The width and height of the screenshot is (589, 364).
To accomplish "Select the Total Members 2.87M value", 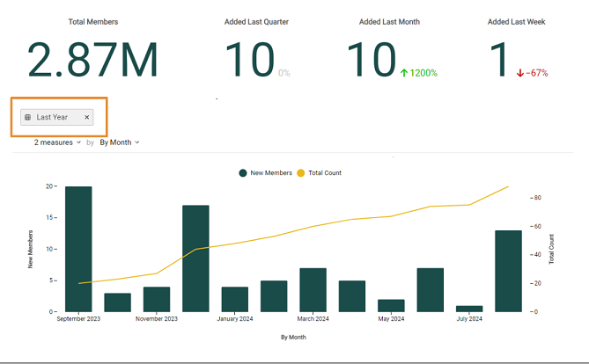I will pos(92,60).
